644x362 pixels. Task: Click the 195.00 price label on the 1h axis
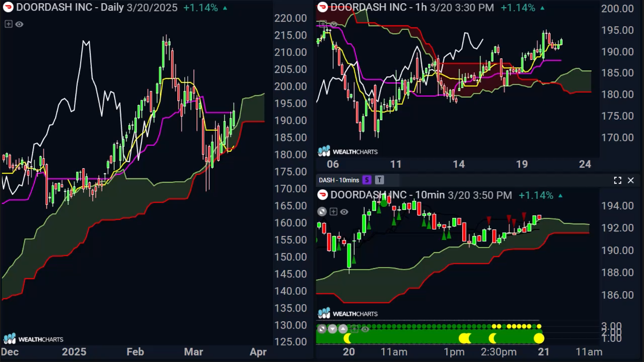tap(618, 30)
